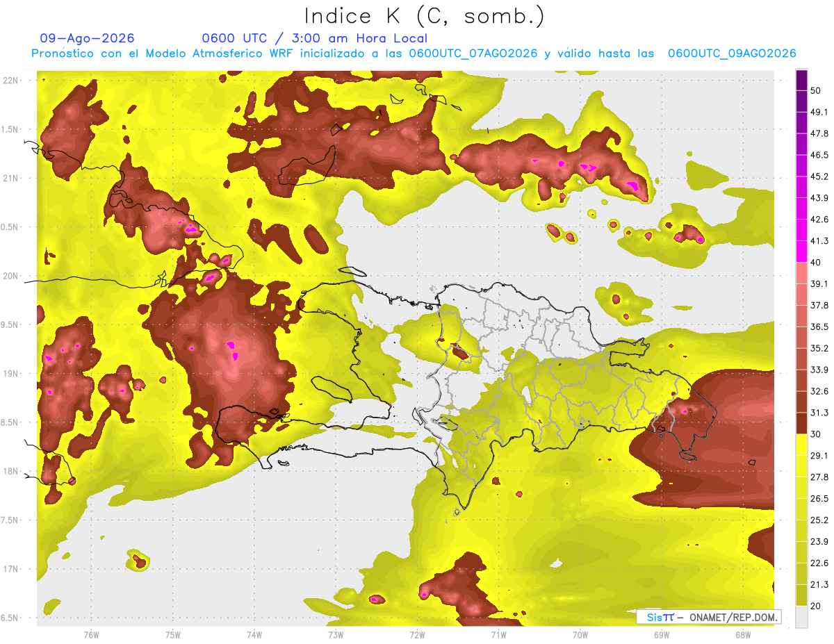Click the colorbar value 33.9
Viewport: 834px width, 644px height.
coord(819,370)
